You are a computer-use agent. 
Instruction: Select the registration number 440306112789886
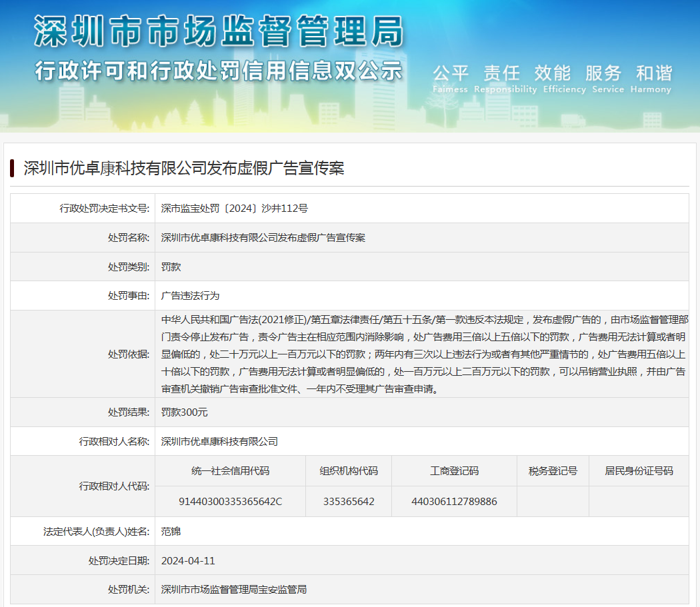click(x=454, y=501)
